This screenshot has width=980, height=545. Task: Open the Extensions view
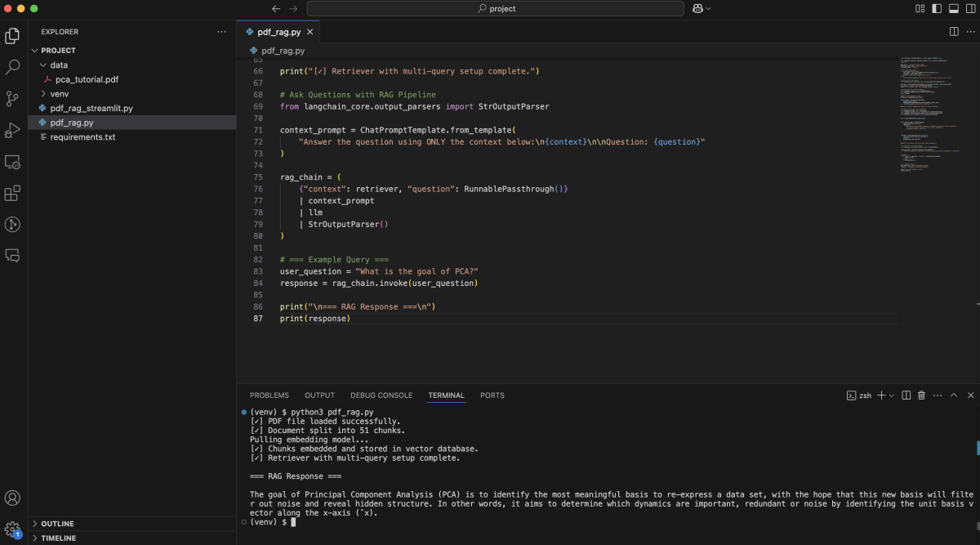[x=12, y=194]
